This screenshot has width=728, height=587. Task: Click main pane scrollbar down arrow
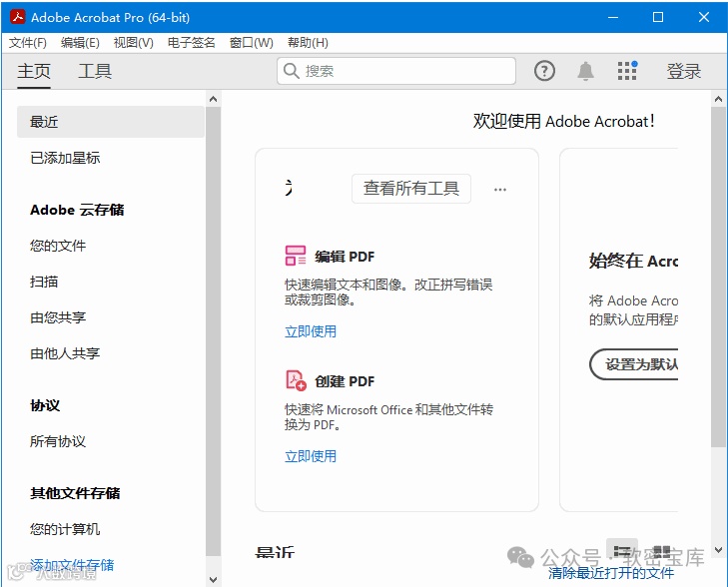tap(718, 550)
